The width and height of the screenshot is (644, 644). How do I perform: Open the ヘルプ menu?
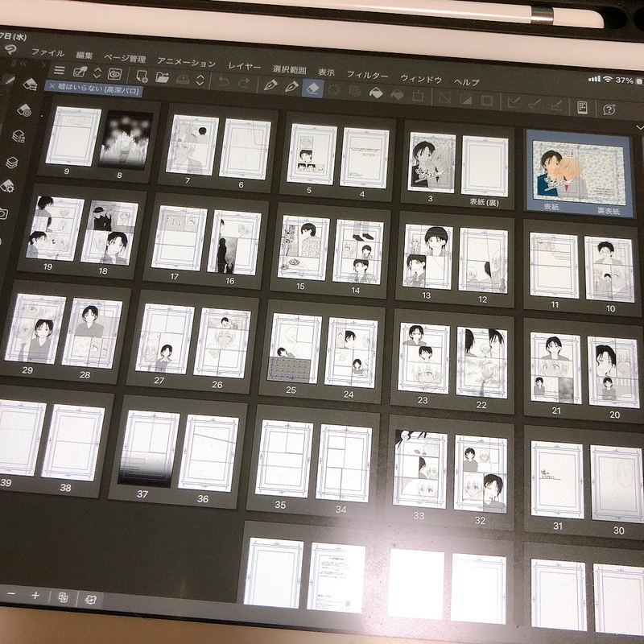coord(467,82)
